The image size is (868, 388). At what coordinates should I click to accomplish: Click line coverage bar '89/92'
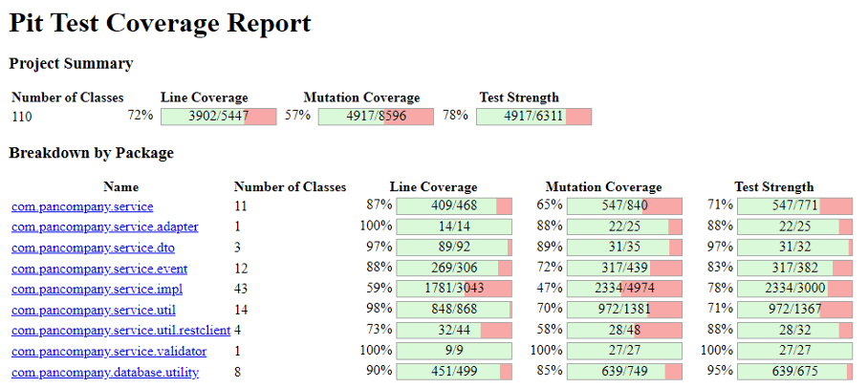pyautogui.click(x=454, y=248)
